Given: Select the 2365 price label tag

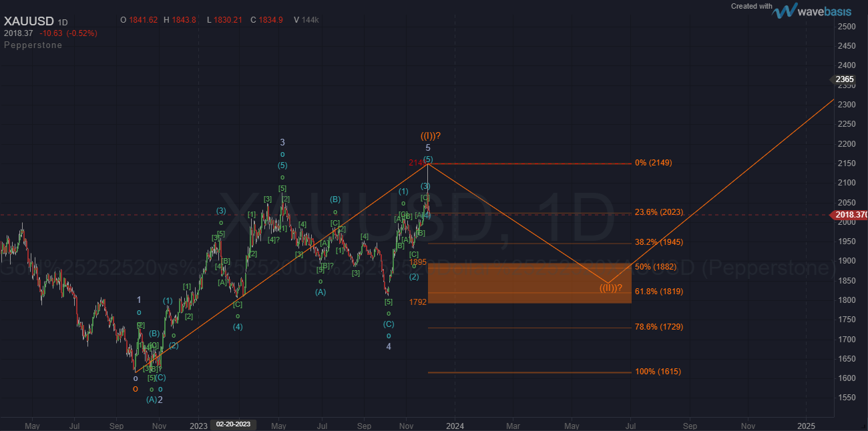Looking at the screenshot, I should (844, 79).
